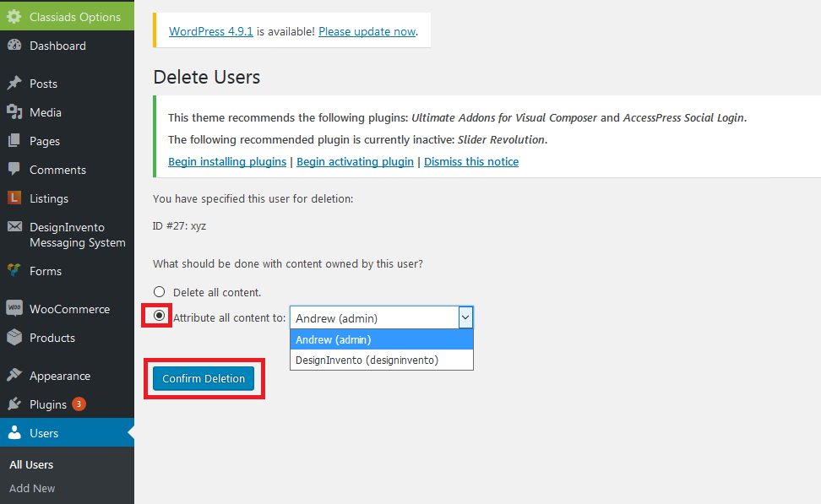821x504 pixels.
Task: Click the Dismiss this notice link
Action: point(471,162)
